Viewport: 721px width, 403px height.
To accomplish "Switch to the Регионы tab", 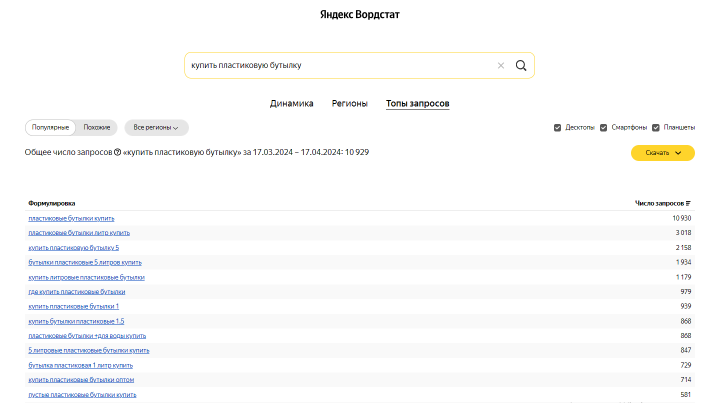I will tap(349, 104).
